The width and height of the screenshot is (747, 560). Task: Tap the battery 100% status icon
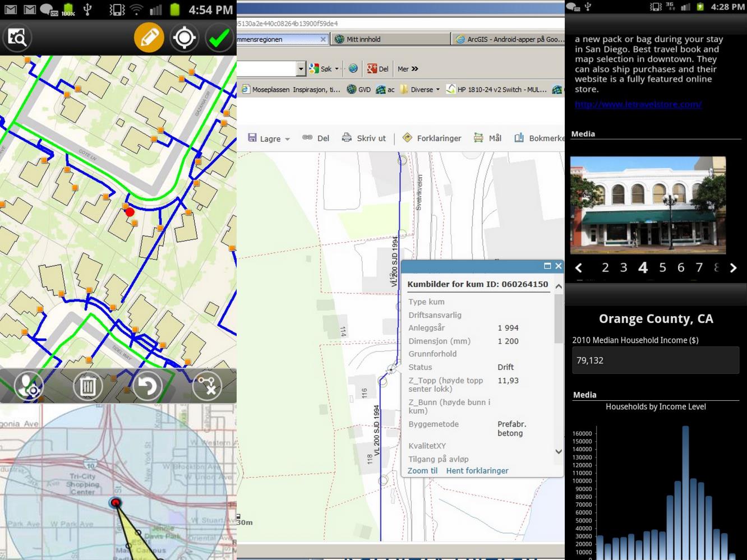point(68,10)
